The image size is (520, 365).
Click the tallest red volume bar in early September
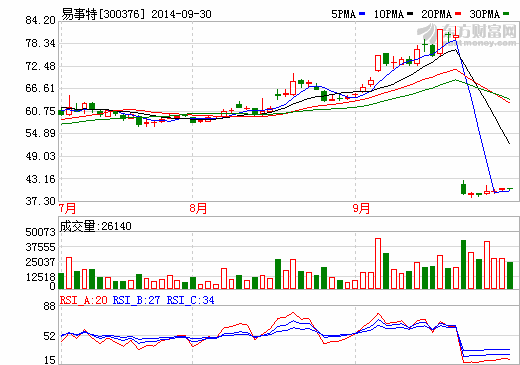378,264
